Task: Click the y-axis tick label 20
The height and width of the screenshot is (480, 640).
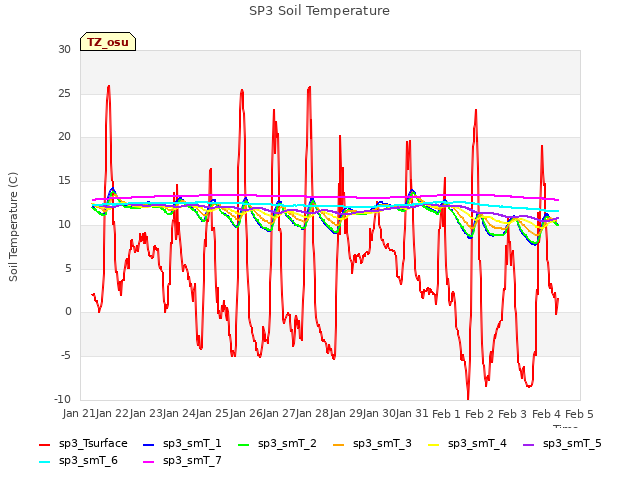Action: coord(64,137)
